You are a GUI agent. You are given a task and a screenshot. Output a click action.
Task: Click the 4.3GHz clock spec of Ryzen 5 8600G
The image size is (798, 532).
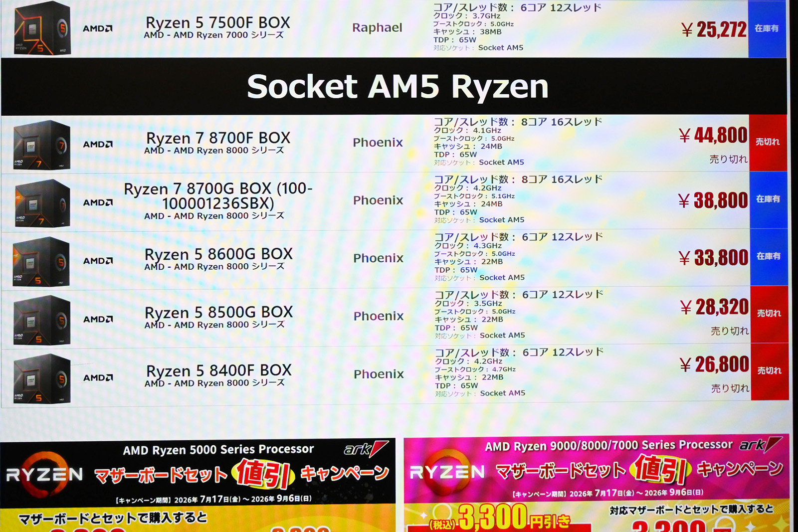pos(488,246)
